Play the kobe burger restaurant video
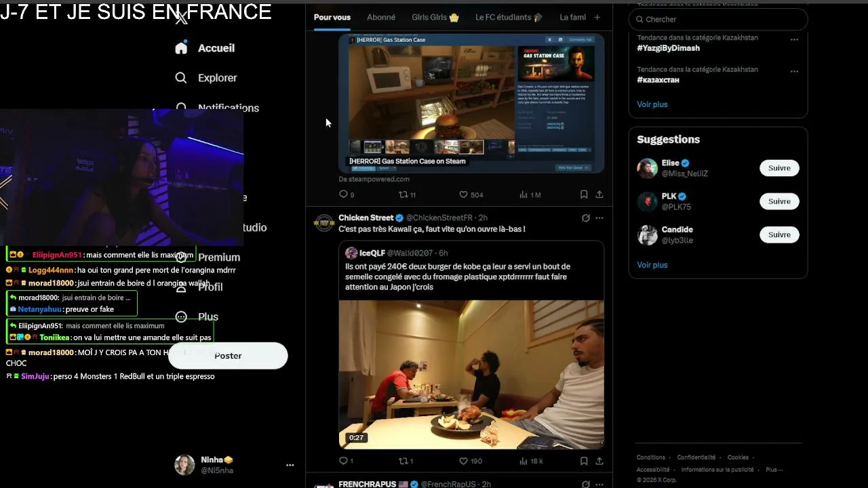The image size is (868, 488). [471, 375]
